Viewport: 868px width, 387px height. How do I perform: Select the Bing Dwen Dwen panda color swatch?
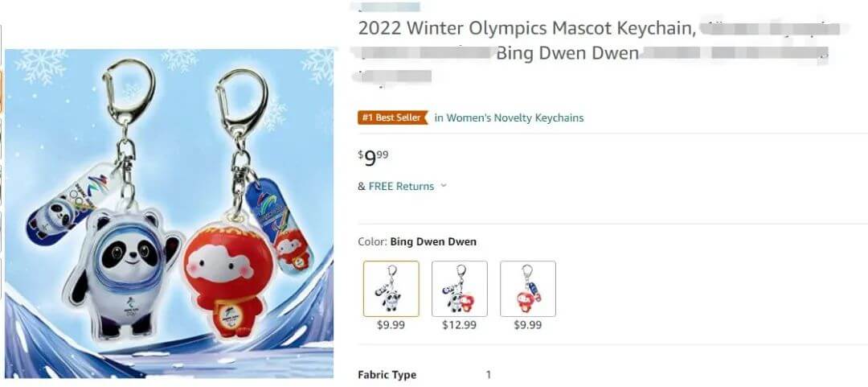(x=391, y=288)
